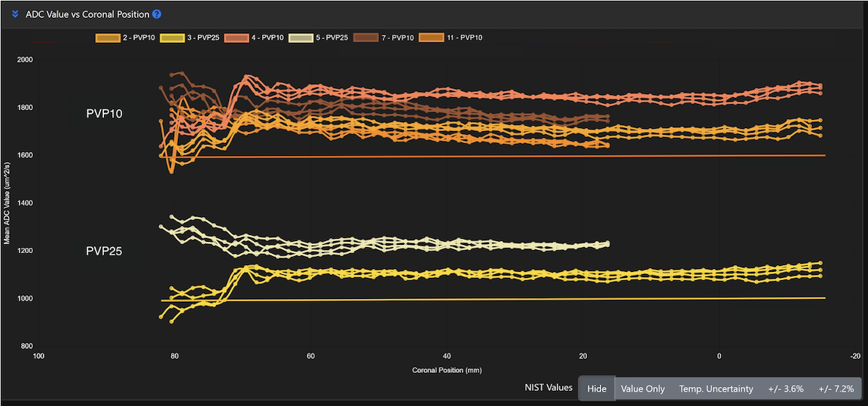Select Hide for NIST Values
868x406 pixels.
pos(596,389)
